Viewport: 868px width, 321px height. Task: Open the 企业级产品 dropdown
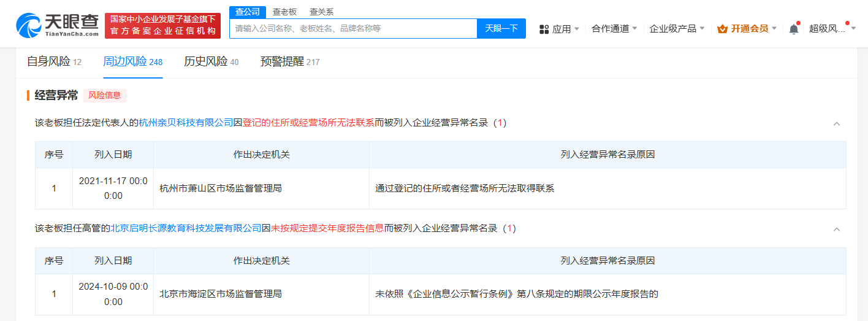[677, 28]
